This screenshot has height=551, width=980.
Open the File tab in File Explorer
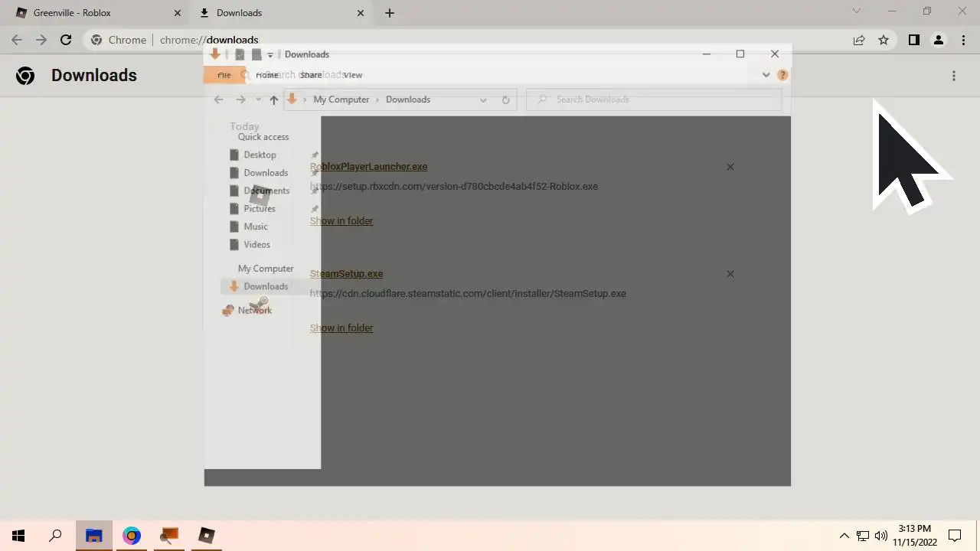[x=224, y=75]
